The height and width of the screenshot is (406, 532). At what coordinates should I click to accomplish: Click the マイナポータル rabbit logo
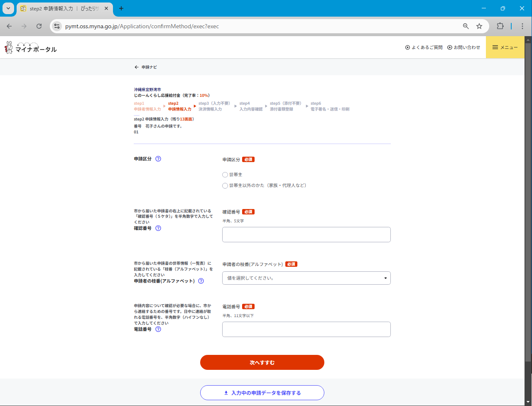[x=30, y=47]
